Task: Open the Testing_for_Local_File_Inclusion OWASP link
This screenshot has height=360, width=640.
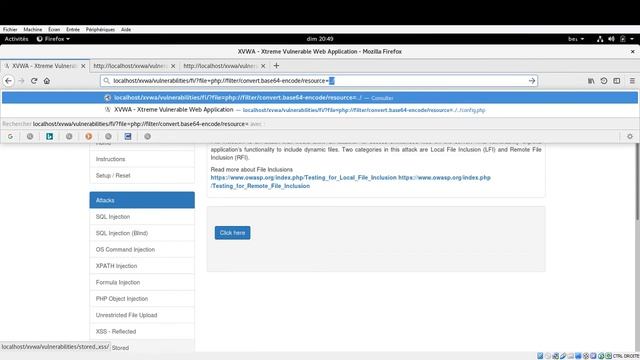Action: coord(304,178)
